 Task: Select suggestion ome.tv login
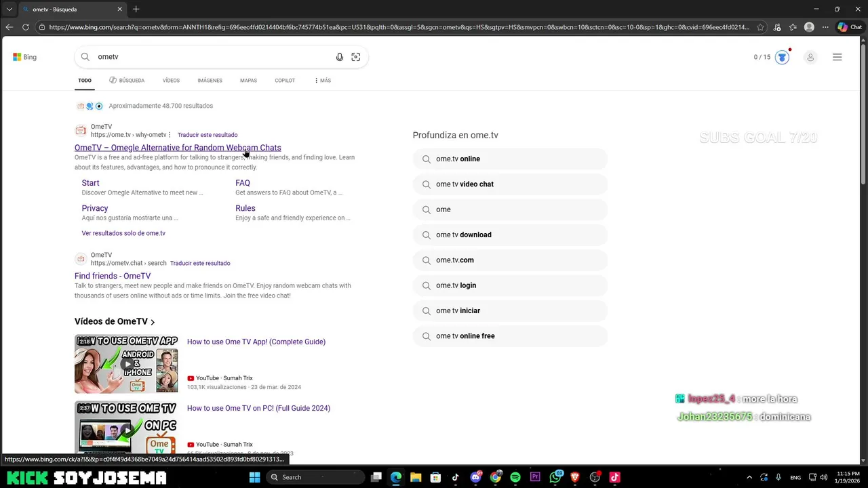point(510,285)
